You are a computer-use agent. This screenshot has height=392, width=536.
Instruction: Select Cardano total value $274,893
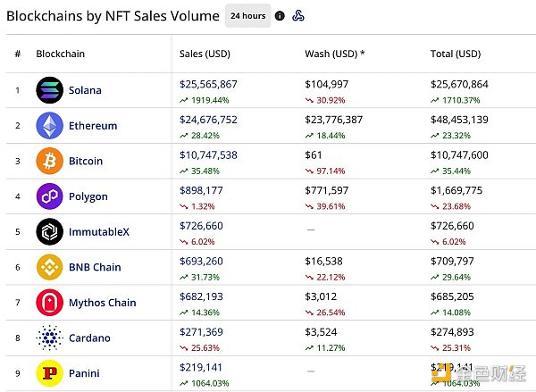click(452, 332)
